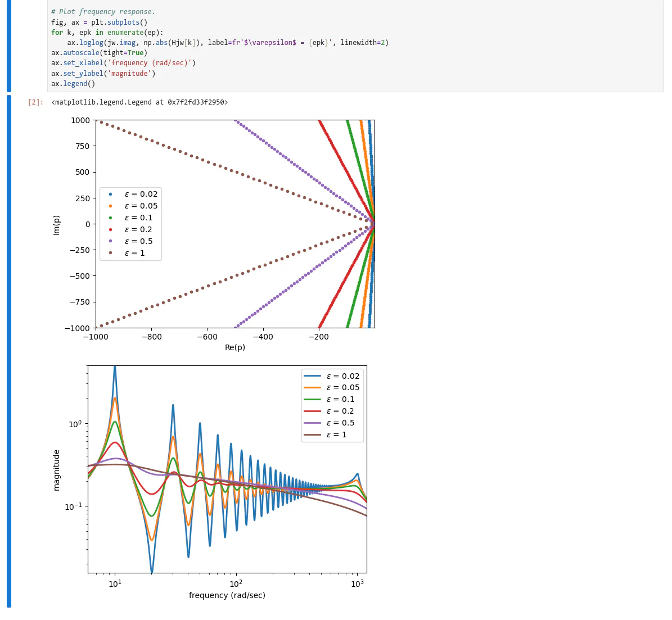Click the Im(p) y-axis label

click(56, 225)
